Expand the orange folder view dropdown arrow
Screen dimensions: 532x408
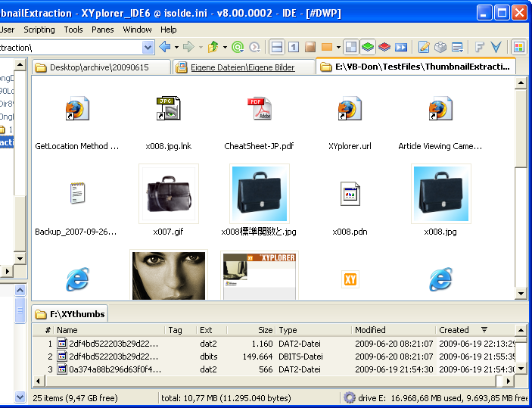(337, 47)
